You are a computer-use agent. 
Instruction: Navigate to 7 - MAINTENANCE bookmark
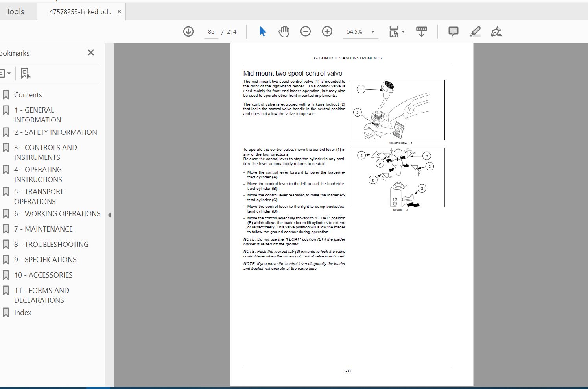(x=43, y=229)
